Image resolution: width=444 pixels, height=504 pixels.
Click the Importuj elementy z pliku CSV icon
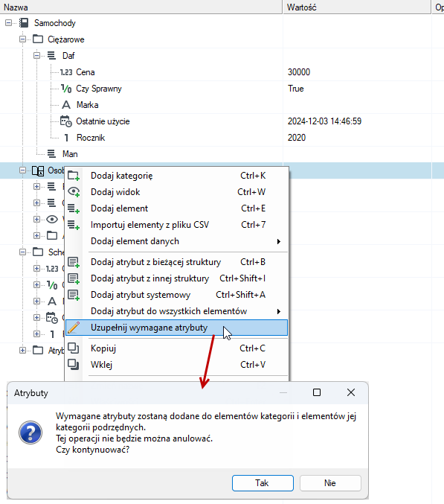pos(74,225)
